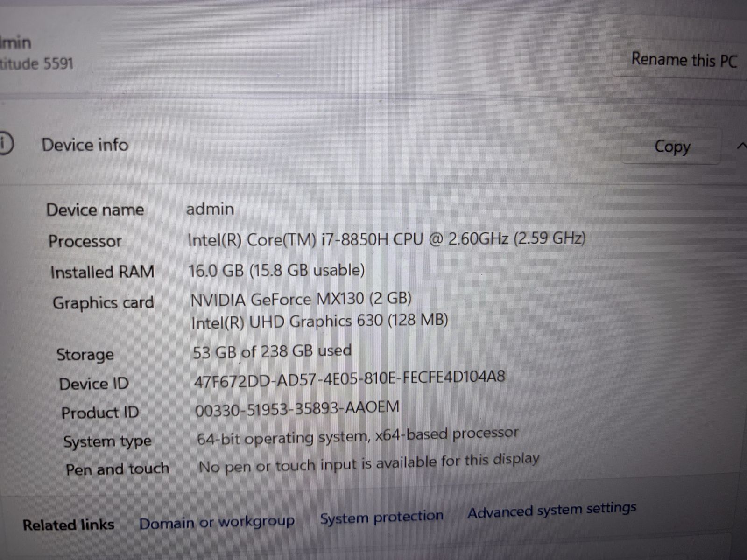Open the Domain or workgroup link
Viewport: 747px width, 560px height.
click(x=217, y=522)
